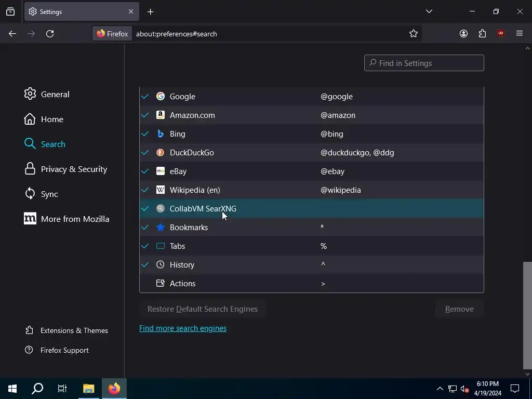532x399 pixels.
Task: Open the Sync settings category
Action: [41, 194]
